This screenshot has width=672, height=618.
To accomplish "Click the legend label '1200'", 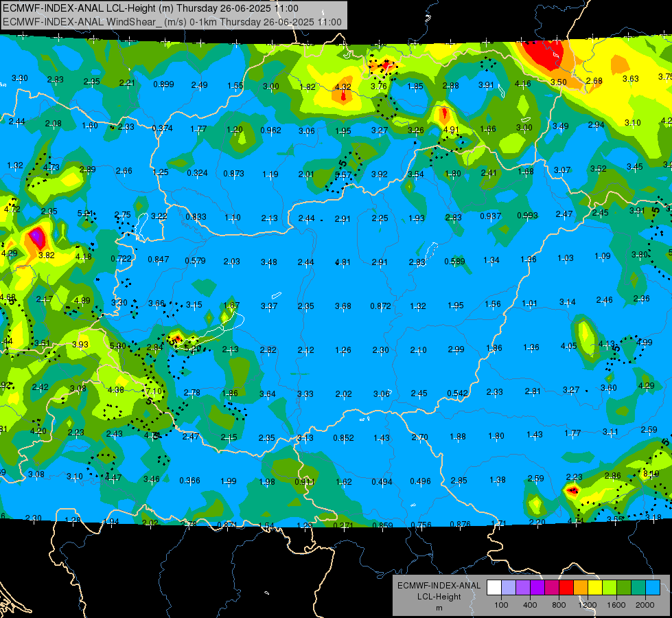I will (587, 605).
